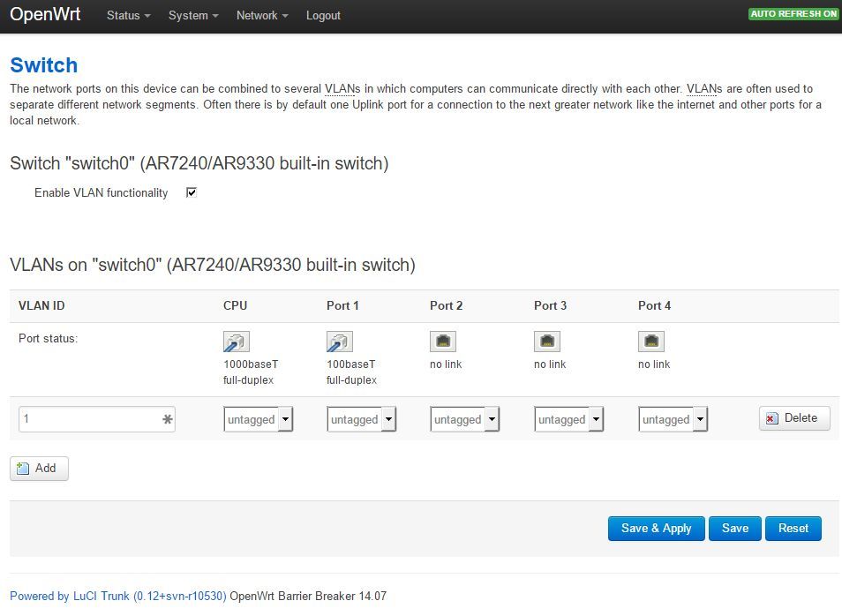Click the Switch page heading
The height and width of the screenshot is (616, 842).
tap(44, 65)
